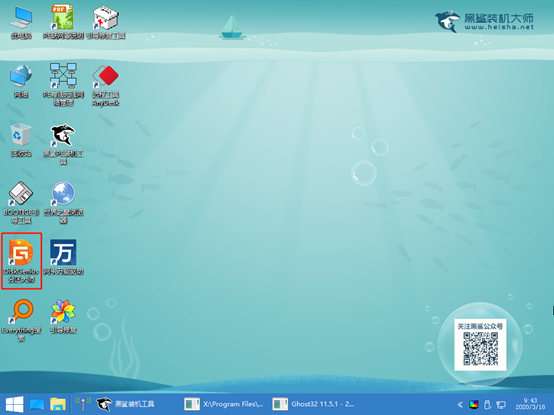Launch AnyDesk remote tool icon

(106, 85)
